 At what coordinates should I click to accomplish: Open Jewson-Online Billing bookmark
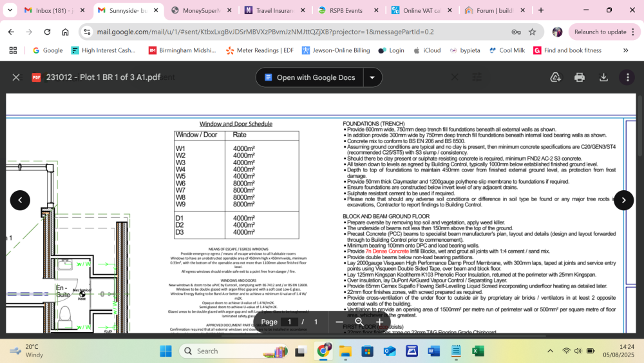point(336,50)
